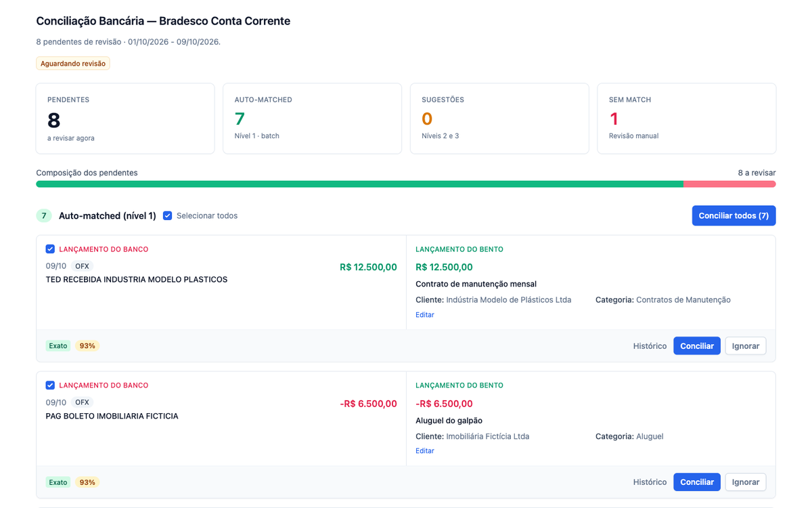The height and width of the screenshot is (508, 812).
Task: Click the text PAG BOLETO IMOBILIARIA FICTICIA
Action: coord(112,416)
